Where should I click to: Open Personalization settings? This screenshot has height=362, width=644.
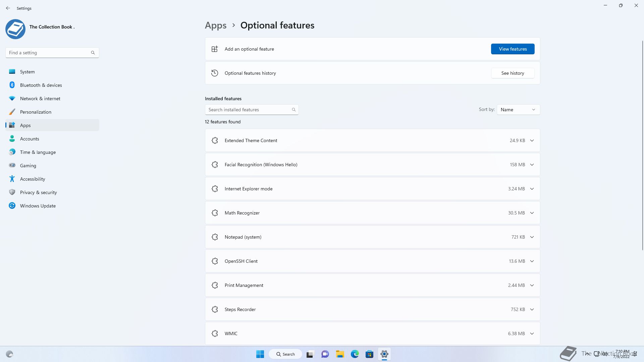click(52, 112)
